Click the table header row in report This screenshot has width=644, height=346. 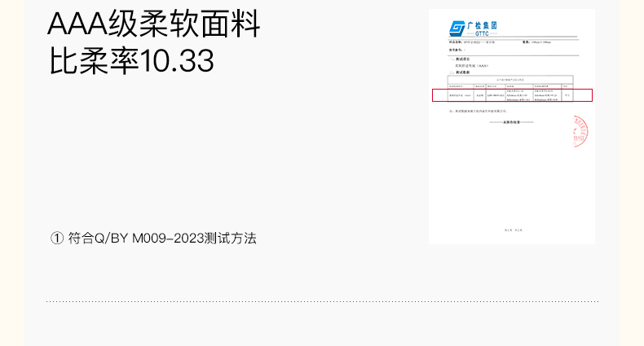(x=510, y=86)
